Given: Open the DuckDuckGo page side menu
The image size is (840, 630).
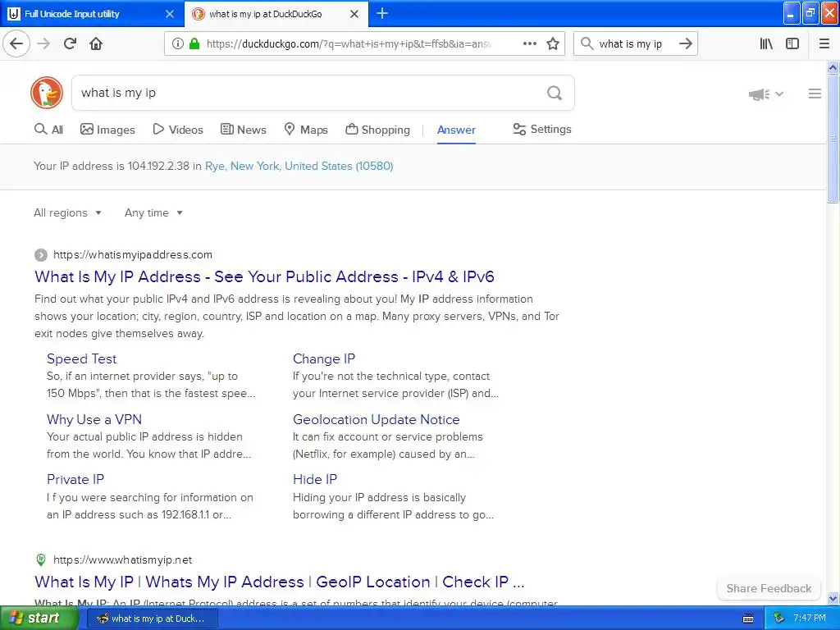Looking at the screenshot, I should pyautogui.click(x=815, y=94).
